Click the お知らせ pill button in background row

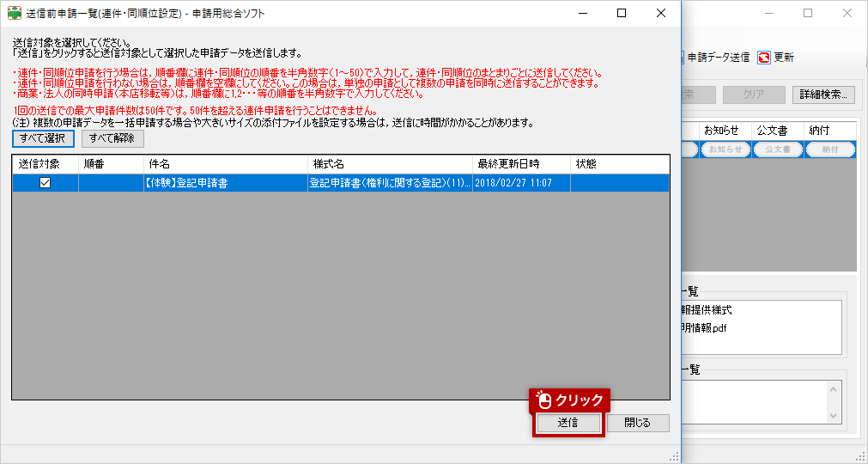[725, 150]
